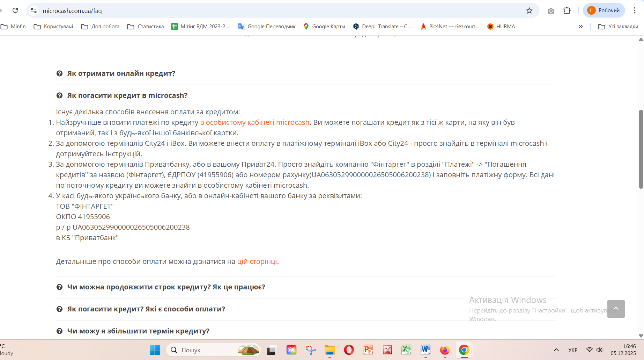Viewport: 644px width, 360px height.
Task: Expand 'Чи можу я збільшити термін кредиту?'
Action: [138, 331]
